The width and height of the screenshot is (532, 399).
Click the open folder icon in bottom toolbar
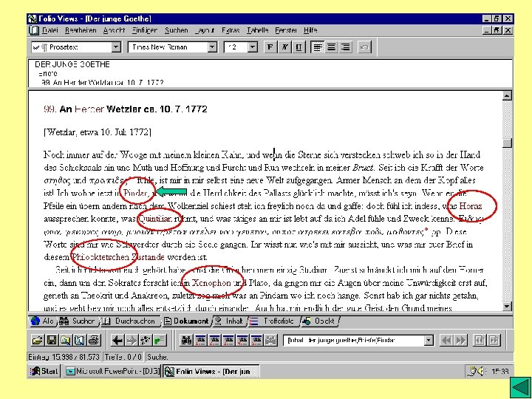click(38, 340)
